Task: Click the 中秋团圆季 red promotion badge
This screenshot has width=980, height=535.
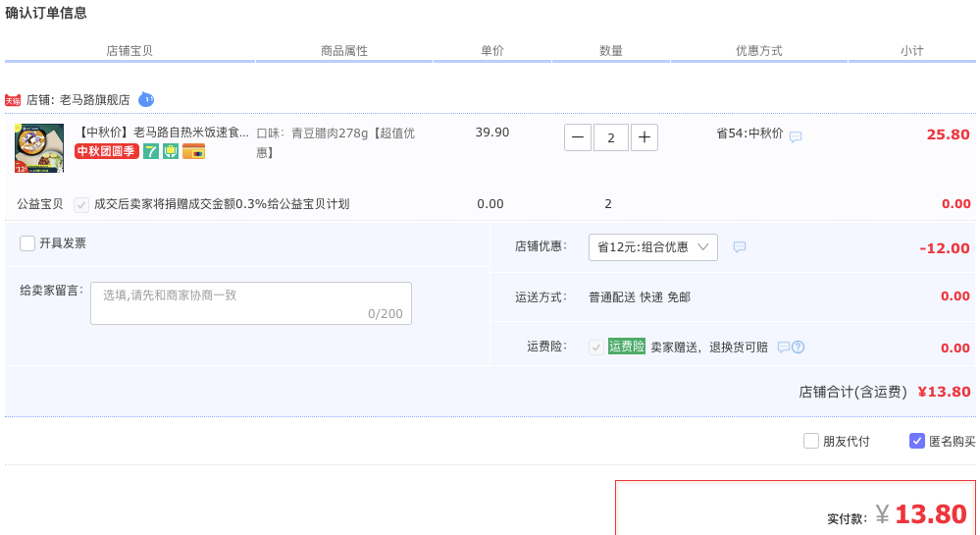Action: 106,151
